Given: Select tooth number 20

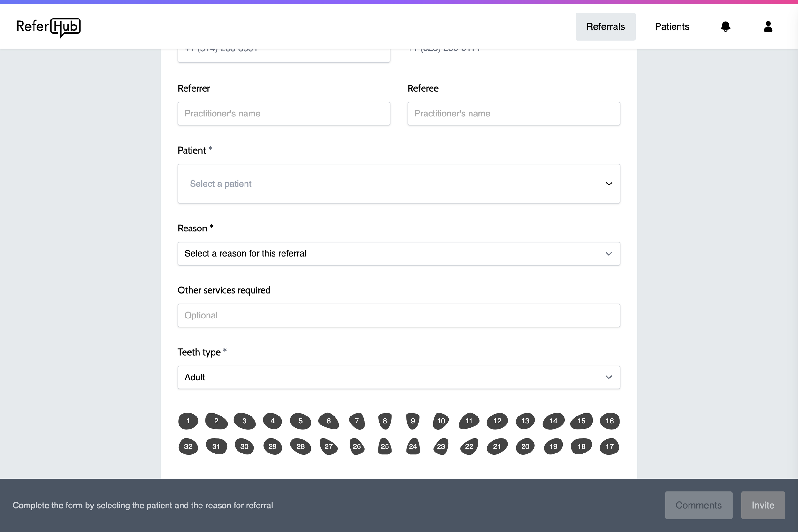Looking at the screenshot, I should 525,446.
